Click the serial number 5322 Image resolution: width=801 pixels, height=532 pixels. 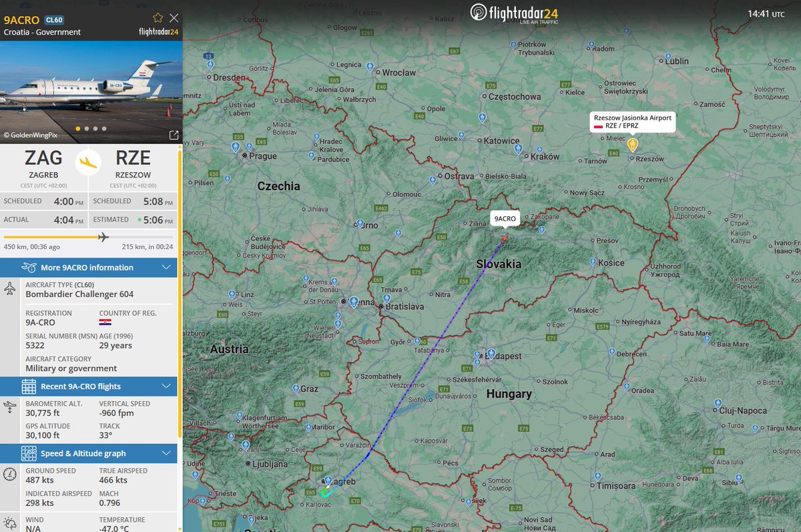36,345
